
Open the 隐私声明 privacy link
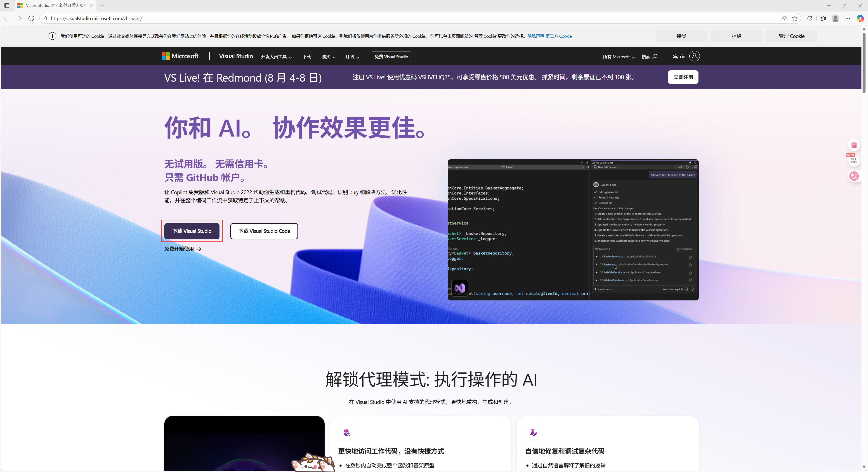coord(536,36)
